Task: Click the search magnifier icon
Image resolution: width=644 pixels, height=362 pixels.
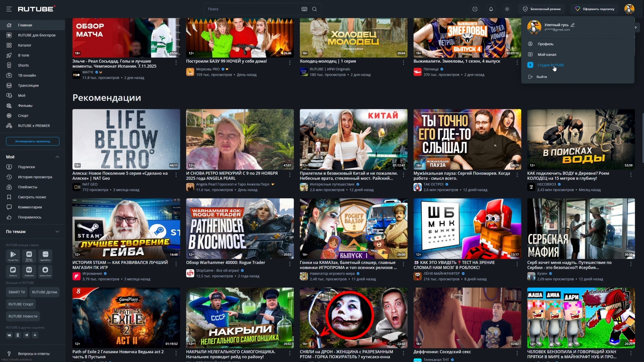Action: click(x=315, y=9)
